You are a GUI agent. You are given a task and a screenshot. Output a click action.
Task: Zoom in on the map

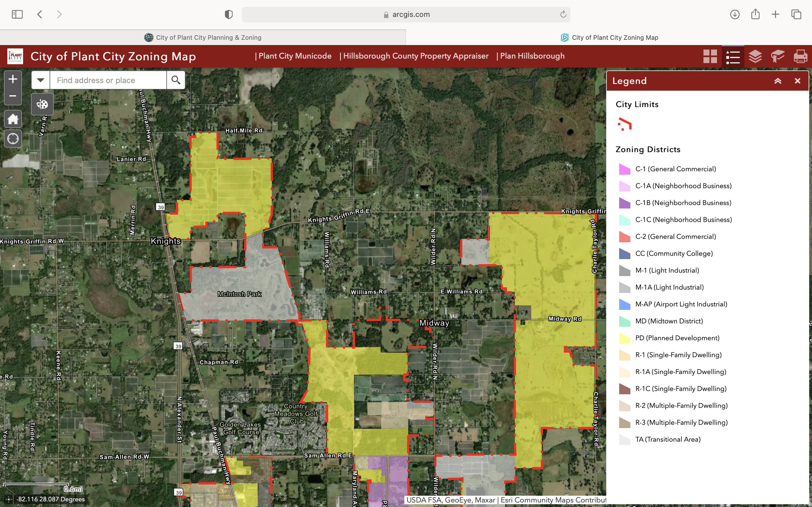coord(13,79)
